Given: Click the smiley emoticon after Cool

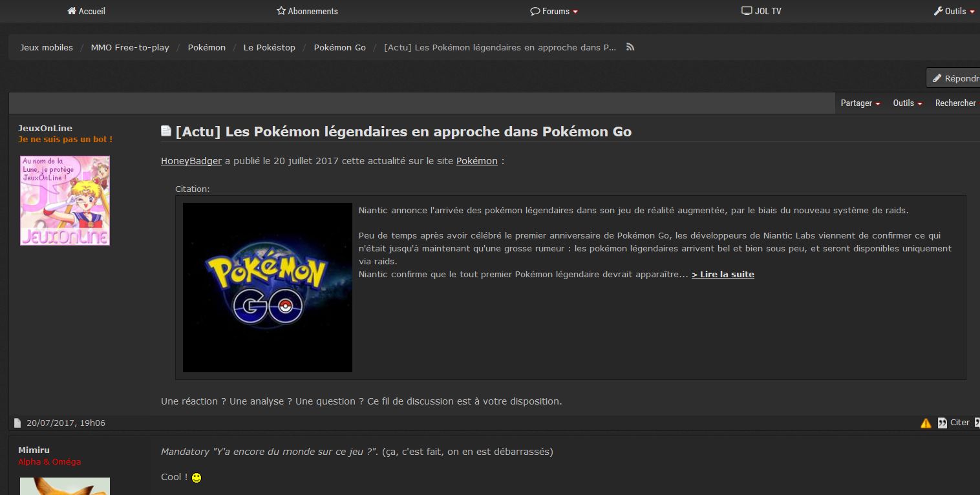Looking at the screenshot, I should click(197, 478).
